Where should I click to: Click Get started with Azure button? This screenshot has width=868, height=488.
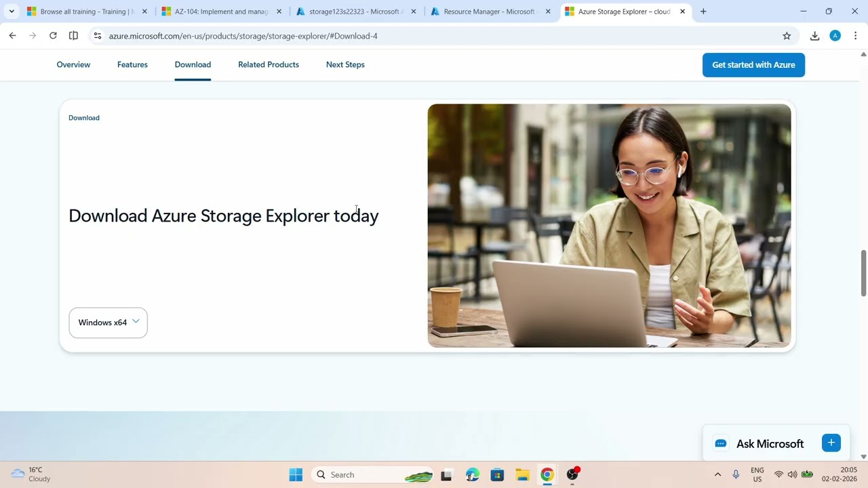[753, 65]
